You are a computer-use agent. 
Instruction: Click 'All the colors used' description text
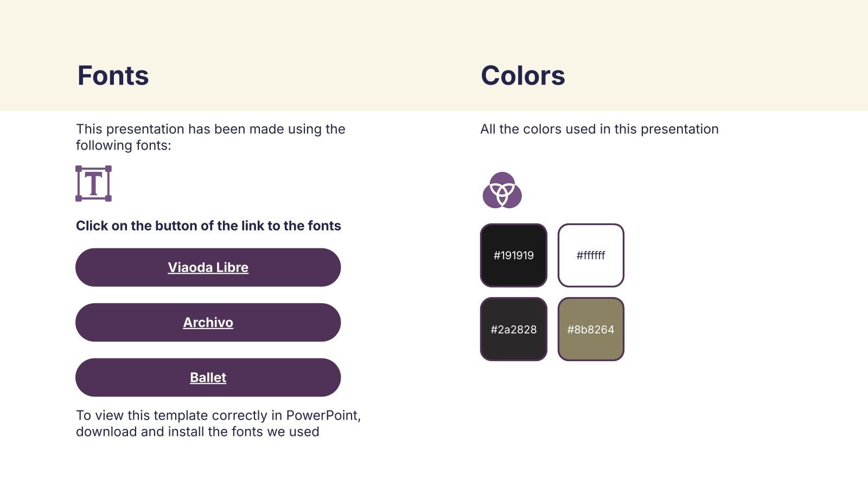point(599,129)
